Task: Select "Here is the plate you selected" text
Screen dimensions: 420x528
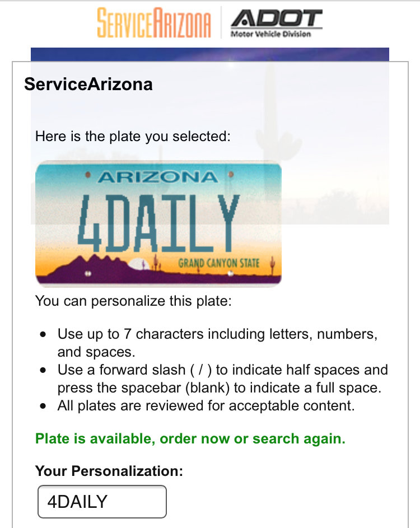Action: (133, 137)
